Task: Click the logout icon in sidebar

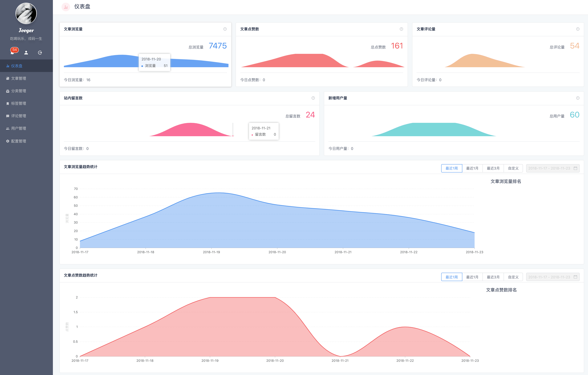Action: 40,52
